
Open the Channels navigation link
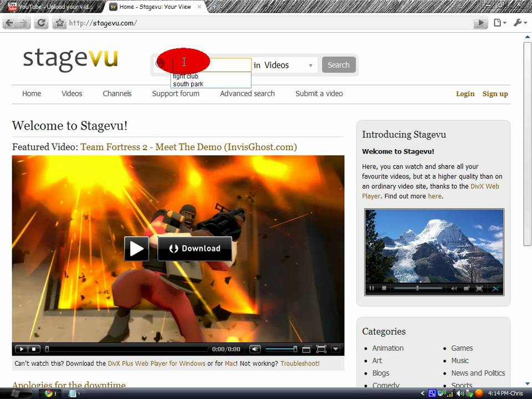point(117,94)
